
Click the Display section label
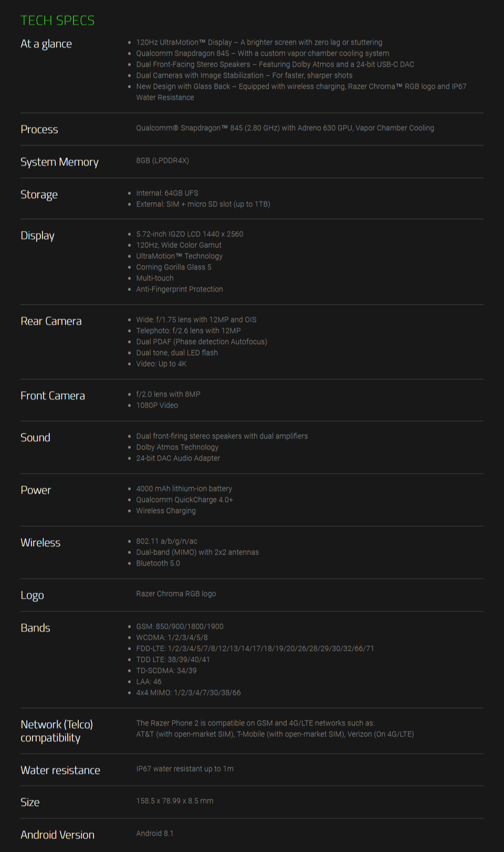click(x=37, y=236)
